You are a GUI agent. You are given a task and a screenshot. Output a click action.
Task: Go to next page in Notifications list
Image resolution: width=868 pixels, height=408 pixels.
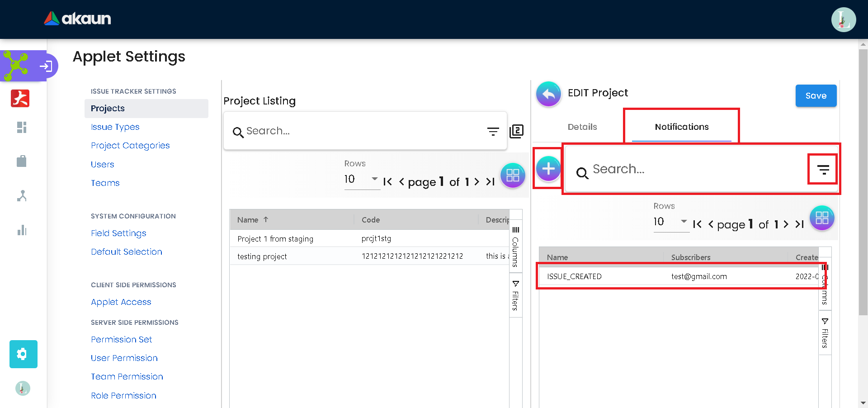point(786,224)
